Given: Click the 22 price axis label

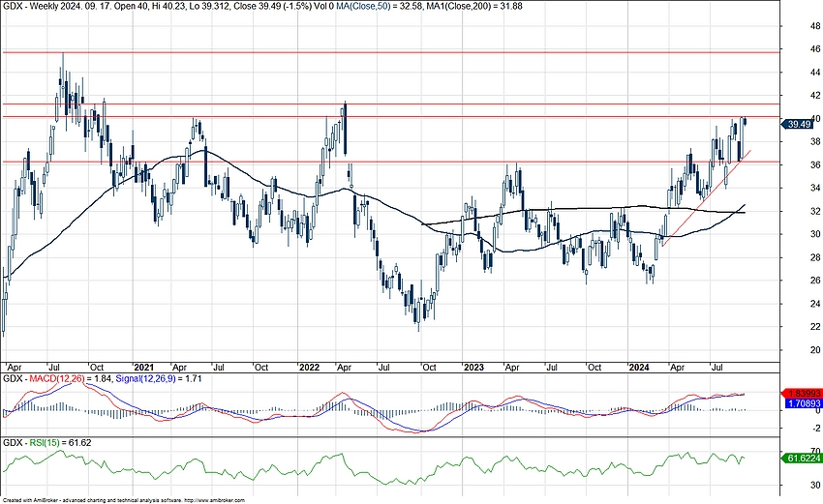Looking at the screenshot, I should [x=815, y=327].
